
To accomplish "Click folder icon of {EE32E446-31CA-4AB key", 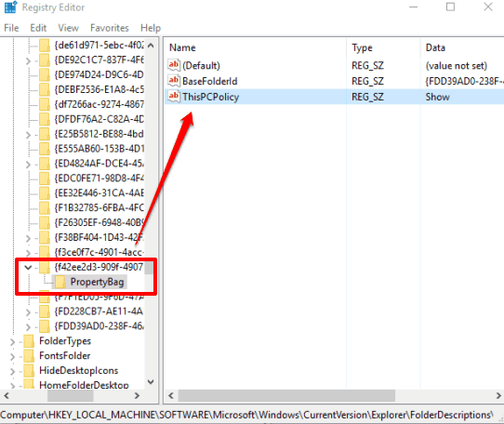I will 45,193.
